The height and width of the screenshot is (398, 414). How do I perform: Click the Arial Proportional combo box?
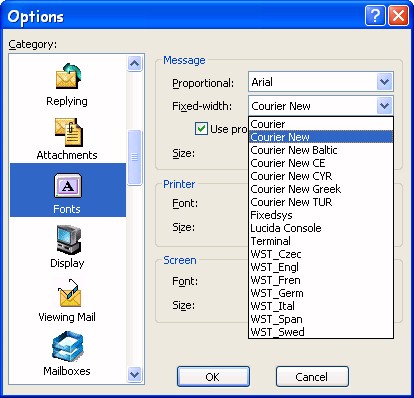321,82
